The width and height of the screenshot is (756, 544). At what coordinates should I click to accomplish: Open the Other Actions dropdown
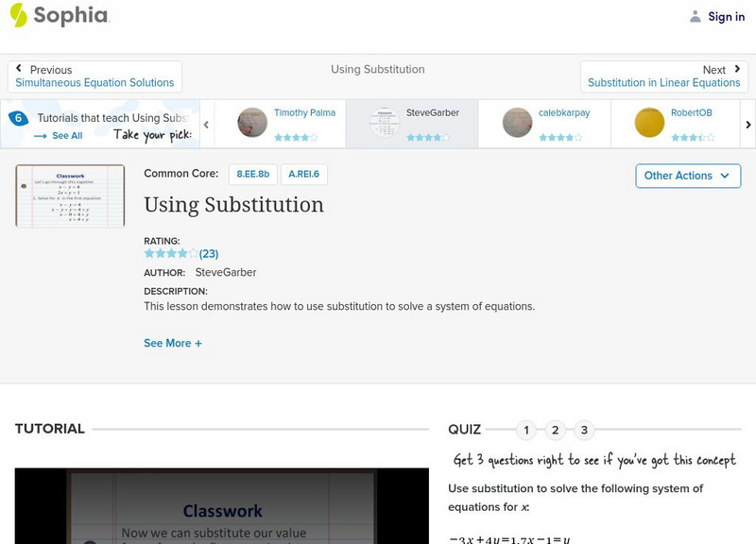point(687,176)
